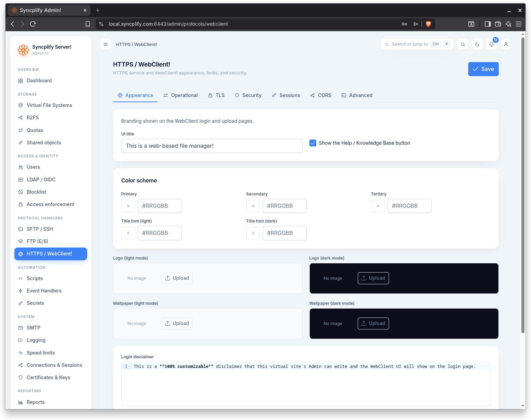Upload a Logo (light mode) image

click(177, 278)
